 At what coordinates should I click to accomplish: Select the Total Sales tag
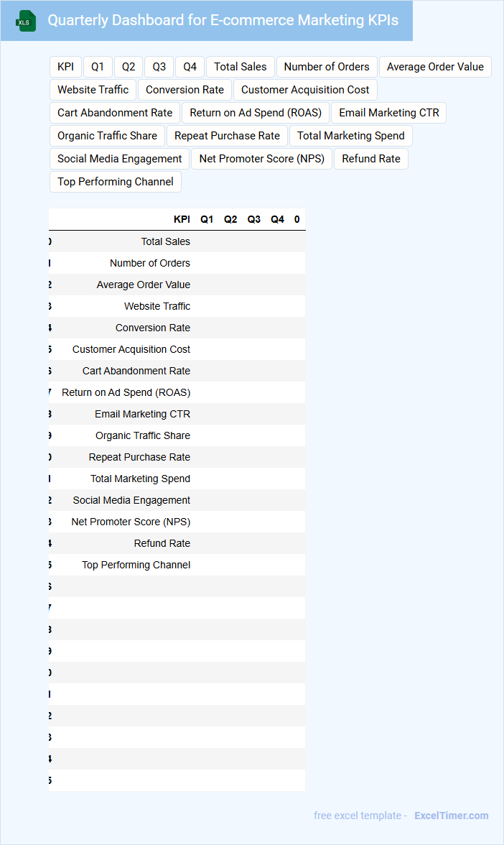click(240, 67)
